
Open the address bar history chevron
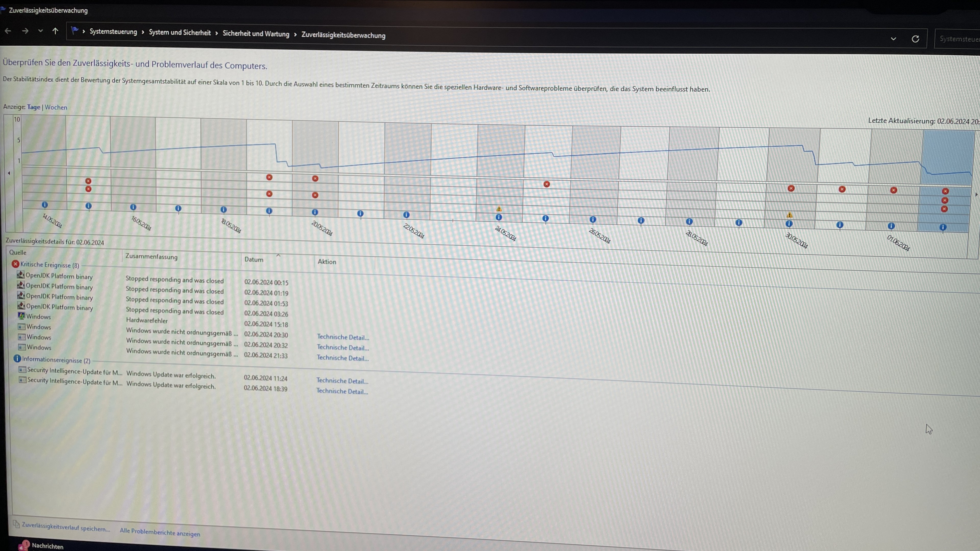(893, 39)
